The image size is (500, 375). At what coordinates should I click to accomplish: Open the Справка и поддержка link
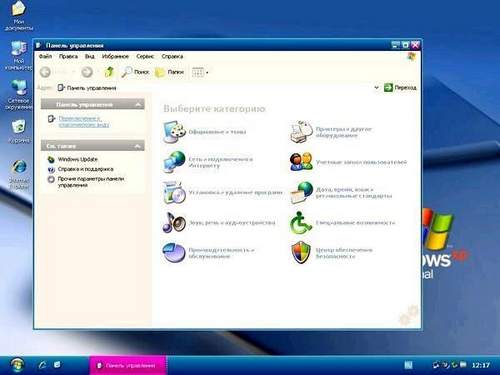pos(85,169)
